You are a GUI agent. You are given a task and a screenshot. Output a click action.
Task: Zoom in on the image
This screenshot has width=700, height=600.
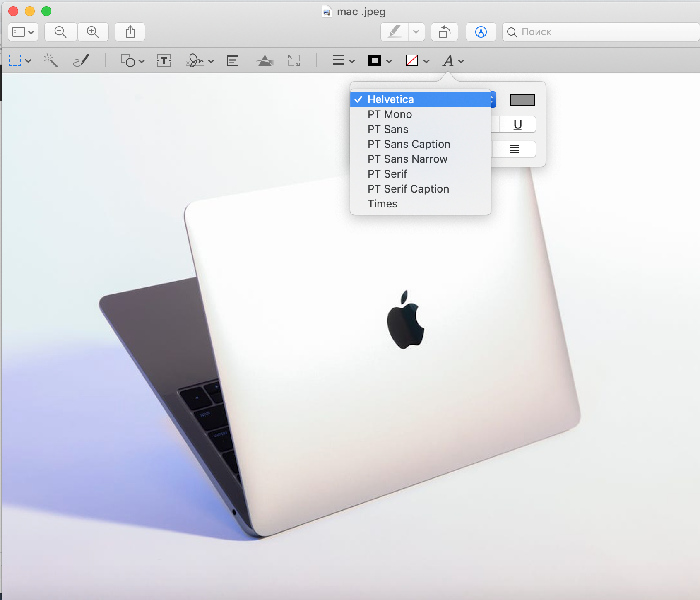click(x=93, y=32)
